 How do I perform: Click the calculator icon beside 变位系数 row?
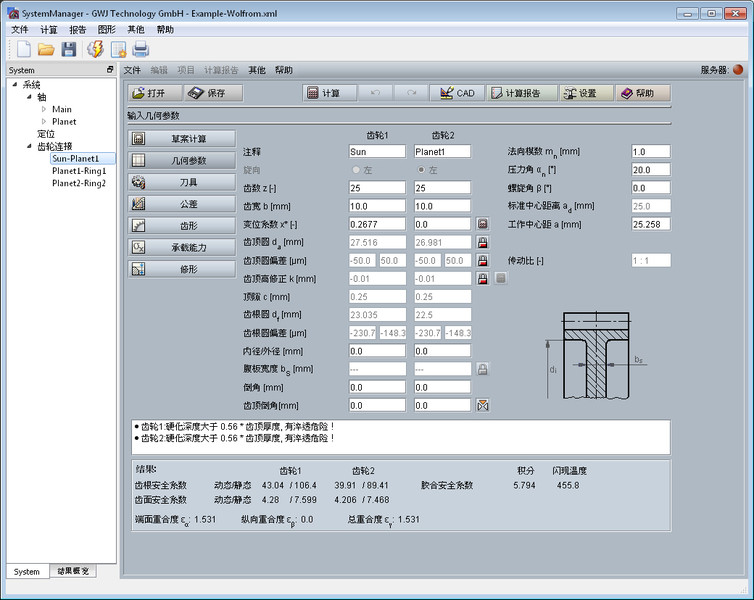483,224
